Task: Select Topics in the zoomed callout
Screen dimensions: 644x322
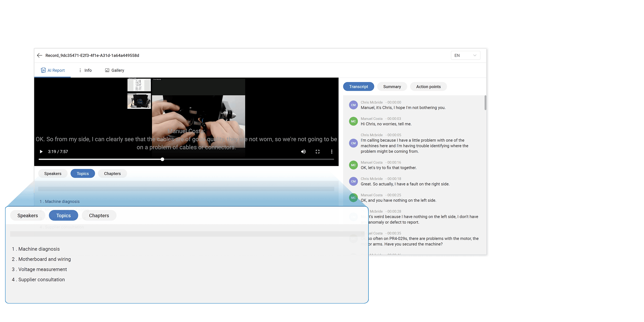Action: coord(64,216)
